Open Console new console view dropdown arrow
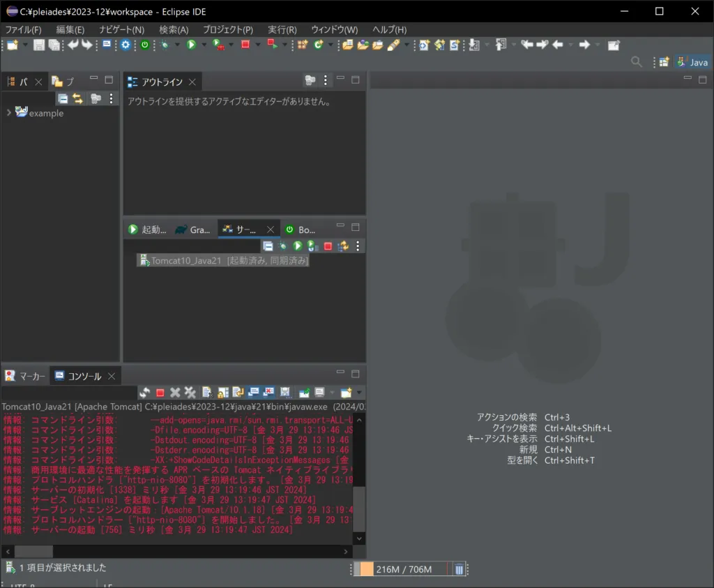 [359, 392]
